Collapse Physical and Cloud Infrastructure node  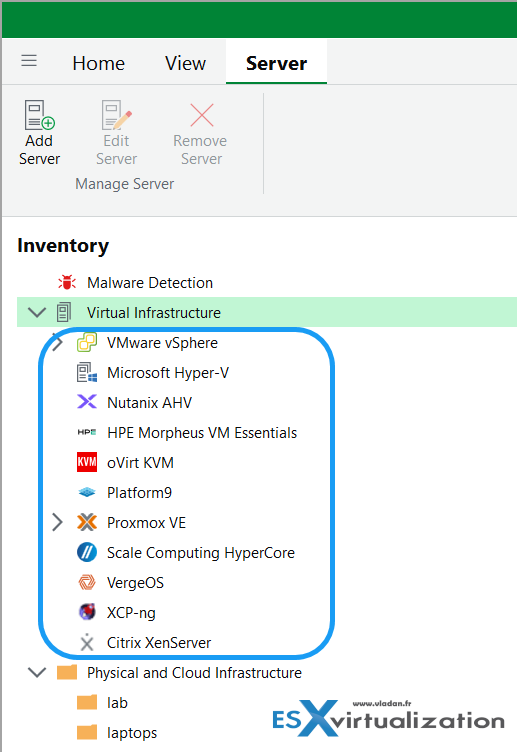[37, 672]
